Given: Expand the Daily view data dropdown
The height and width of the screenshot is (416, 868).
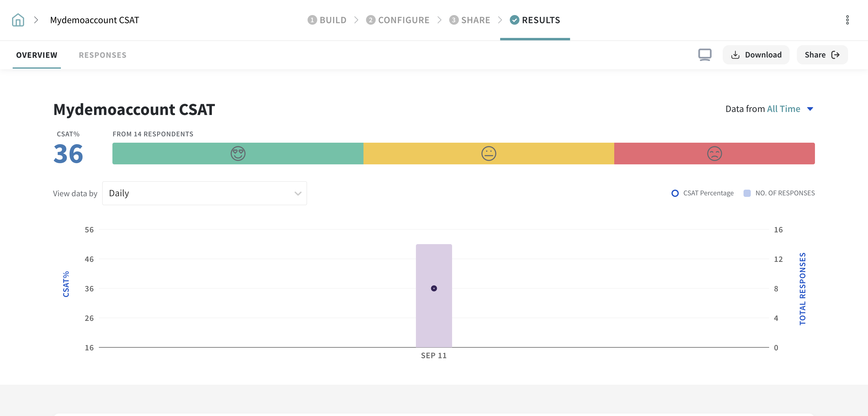Looking at the screenshot, I should (204, 193).
